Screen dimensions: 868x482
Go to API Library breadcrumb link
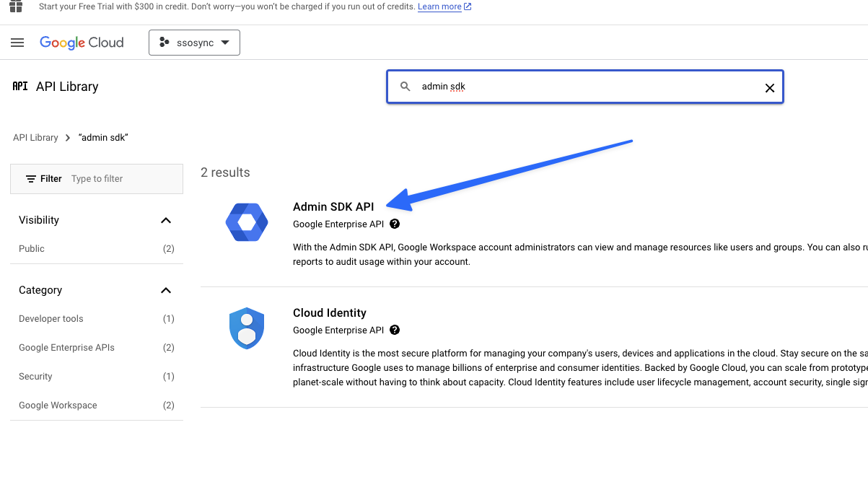(x=35, y=137)
